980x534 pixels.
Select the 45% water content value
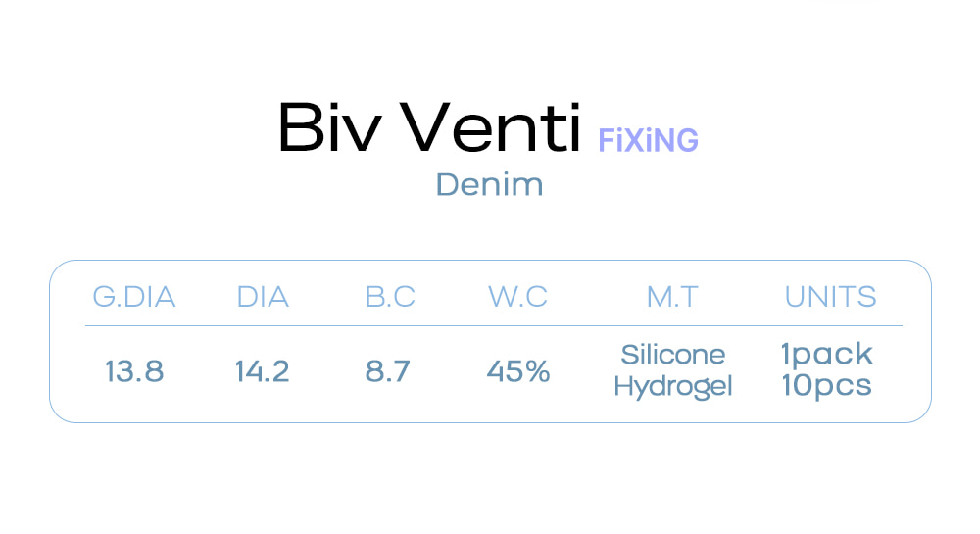[x=517, y=372]
